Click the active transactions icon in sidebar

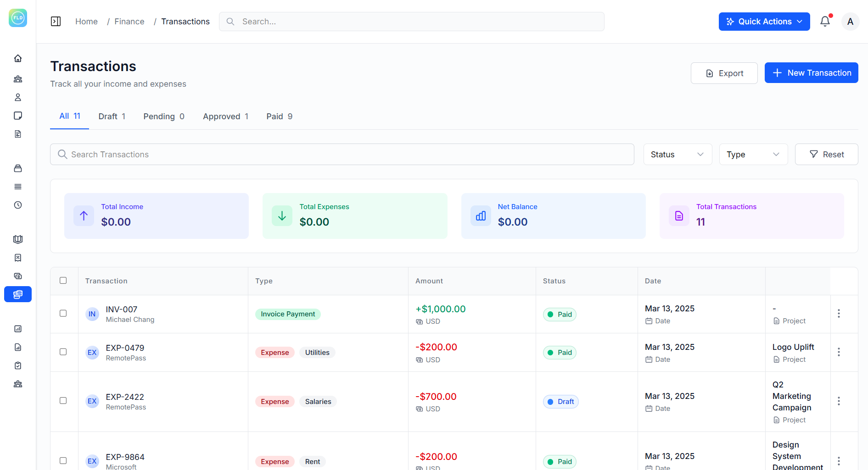tap(18, 294)
